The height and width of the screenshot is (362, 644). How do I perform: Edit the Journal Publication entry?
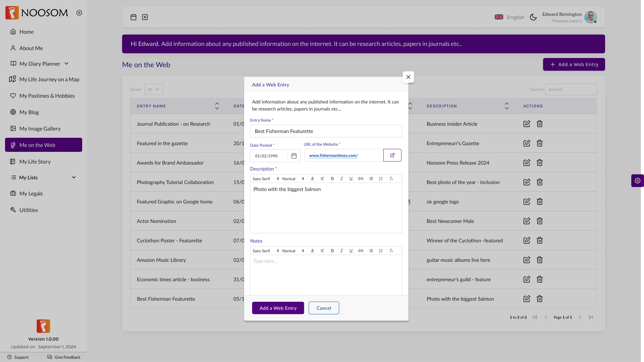(527, 124)
